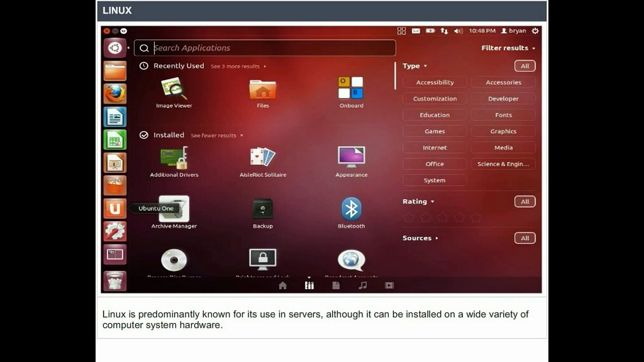Open the Appearance settings app

[351, 162]
